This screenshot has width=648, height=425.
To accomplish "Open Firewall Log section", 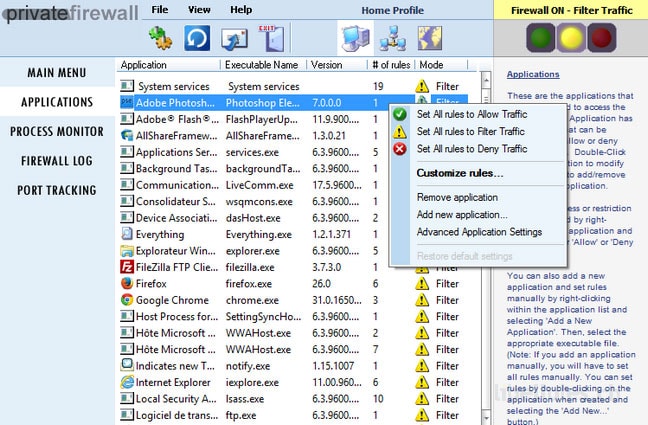I will pos(57,161).
